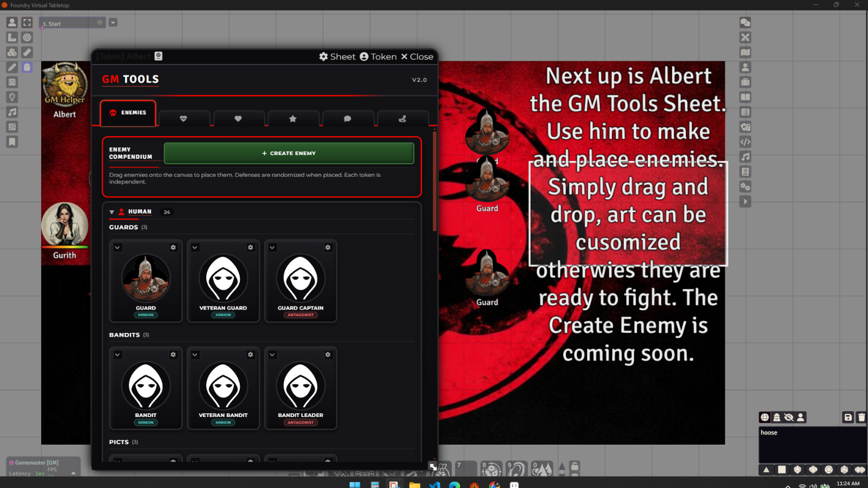This screenshot has height=488, width=868.
Task: Toggle the hotbar lock icon
Action: tap(575, 466)
